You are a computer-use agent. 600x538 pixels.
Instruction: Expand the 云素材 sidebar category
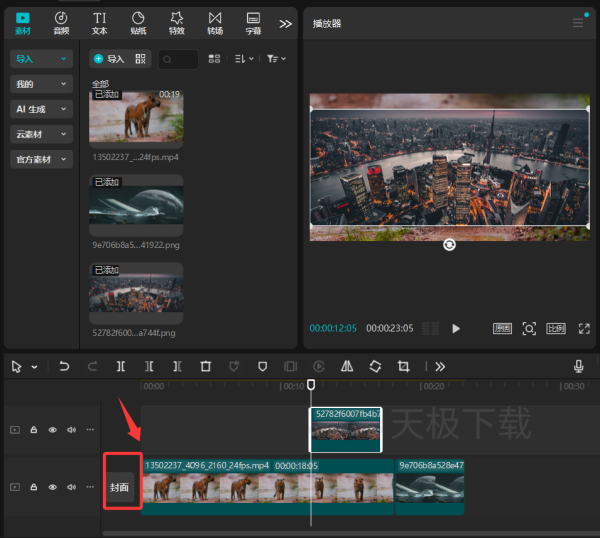41,134
